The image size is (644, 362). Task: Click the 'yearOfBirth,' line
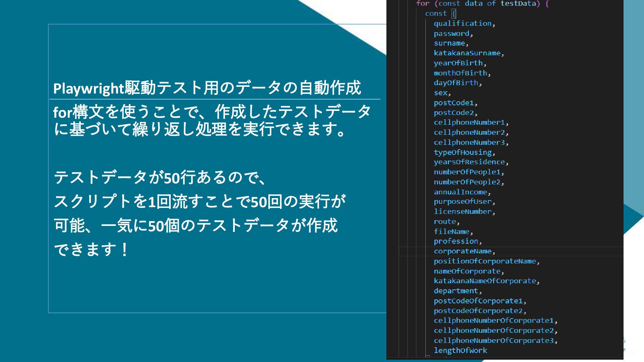click(460, 63)
